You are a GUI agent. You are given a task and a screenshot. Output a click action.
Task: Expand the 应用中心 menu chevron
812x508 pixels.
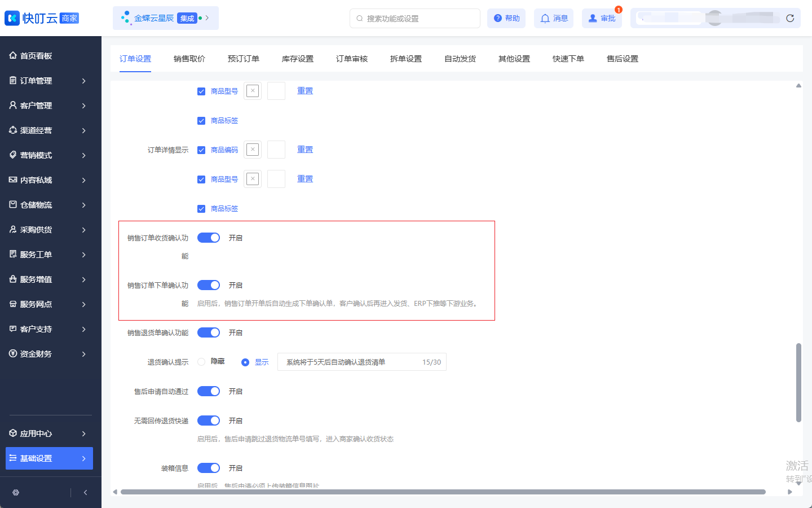click(x=83, y=433)
